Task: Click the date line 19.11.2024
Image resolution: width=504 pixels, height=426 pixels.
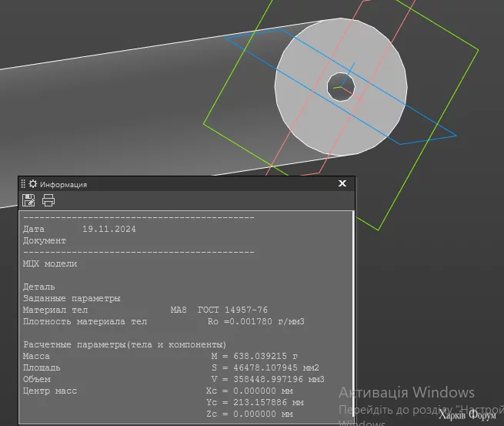Action: click(108, 229)
